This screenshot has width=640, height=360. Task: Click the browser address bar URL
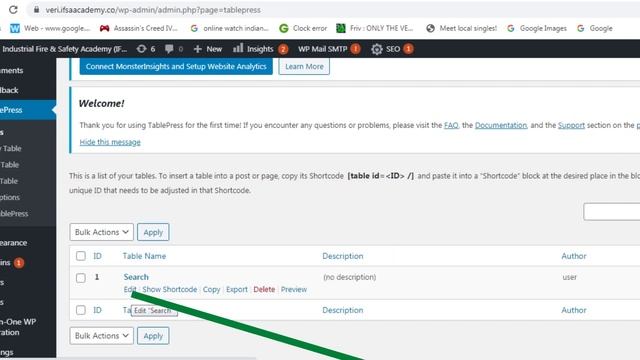[153, 10]
